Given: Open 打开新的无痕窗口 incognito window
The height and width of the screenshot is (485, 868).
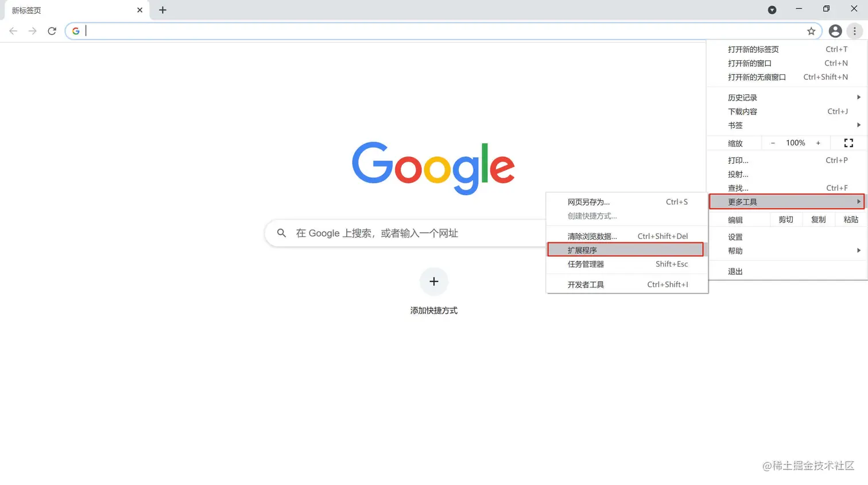Looking at the screenshot, I should pos(787,77).
